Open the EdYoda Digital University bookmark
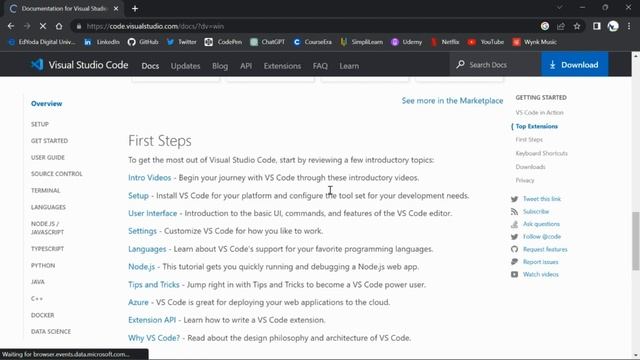This screenshot has height=360, width=640. (x=42, y=42)
